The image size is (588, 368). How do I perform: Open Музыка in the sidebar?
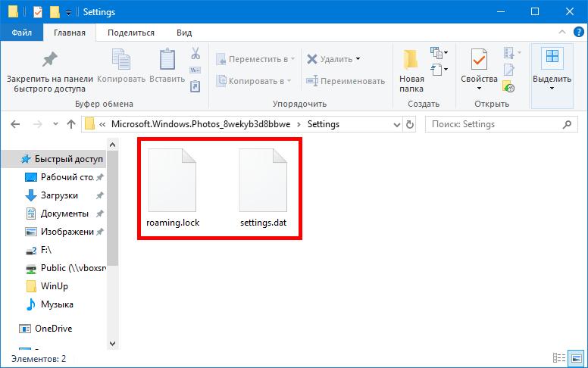(x=50, y=304)
